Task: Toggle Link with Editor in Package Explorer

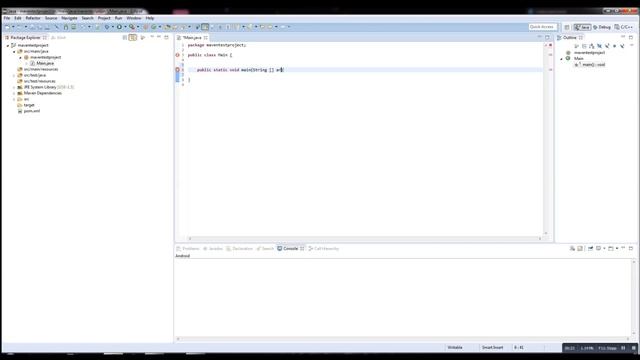Action: click(133, 38)
